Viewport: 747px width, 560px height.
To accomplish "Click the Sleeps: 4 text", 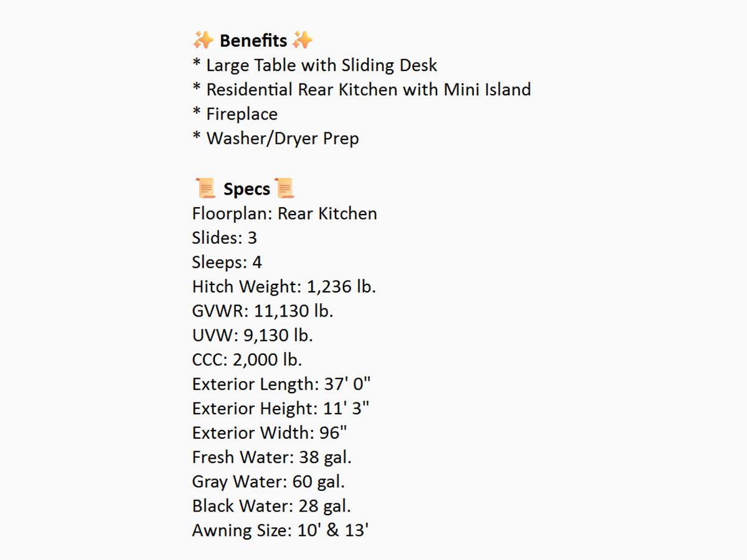I will click(x=227, y=262).
